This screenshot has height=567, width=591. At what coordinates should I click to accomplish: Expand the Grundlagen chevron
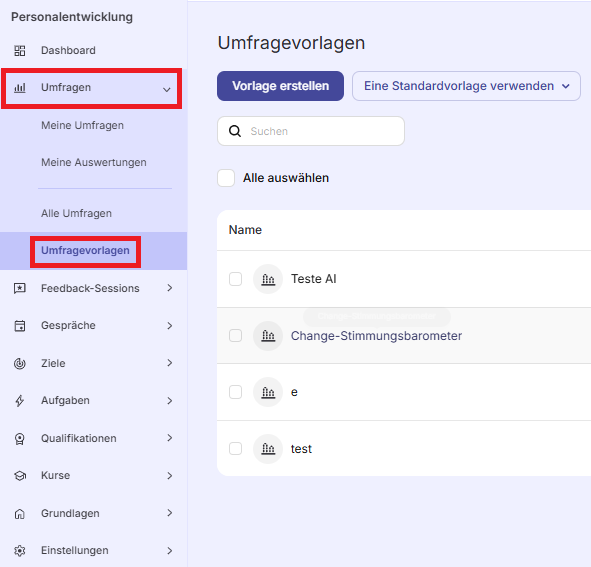click(x=170, y=513)
